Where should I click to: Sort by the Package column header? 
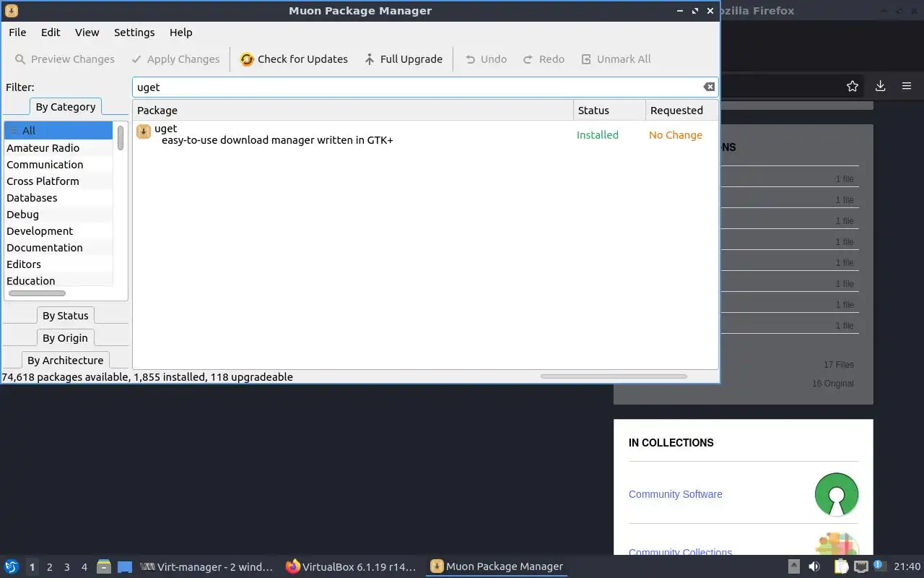point(353,111)
